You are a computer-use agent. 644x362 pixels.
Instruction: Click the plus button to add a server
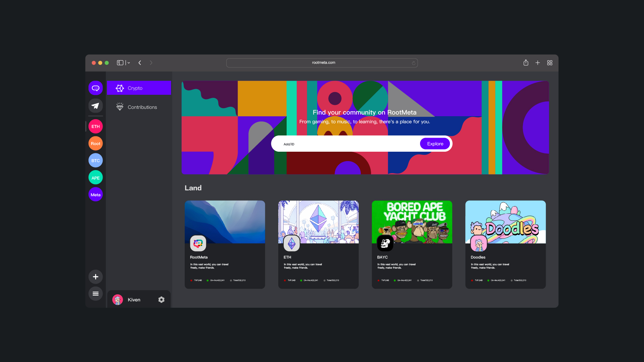pyautogui.click(x=96, y=277)
